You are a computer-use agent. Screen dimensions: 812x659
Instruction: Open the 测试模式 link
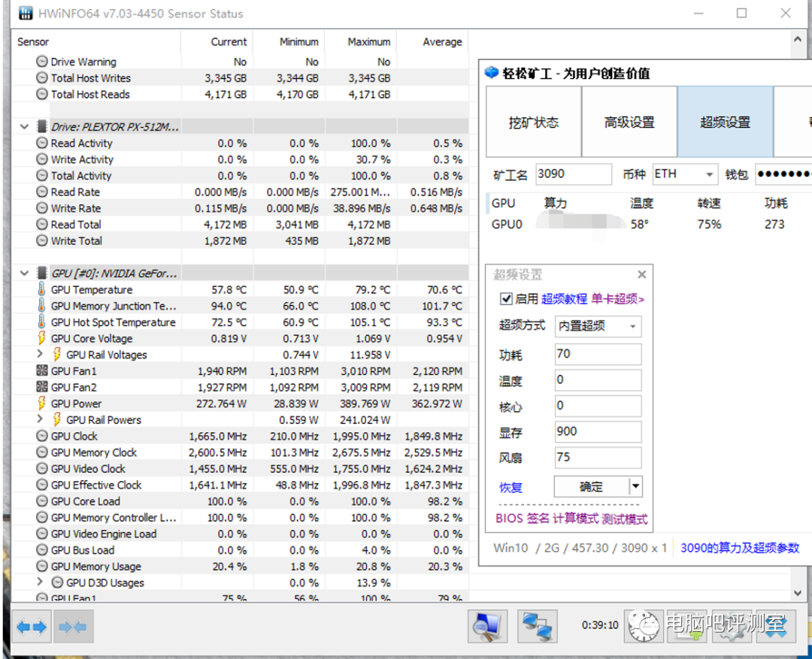[625, 518]
